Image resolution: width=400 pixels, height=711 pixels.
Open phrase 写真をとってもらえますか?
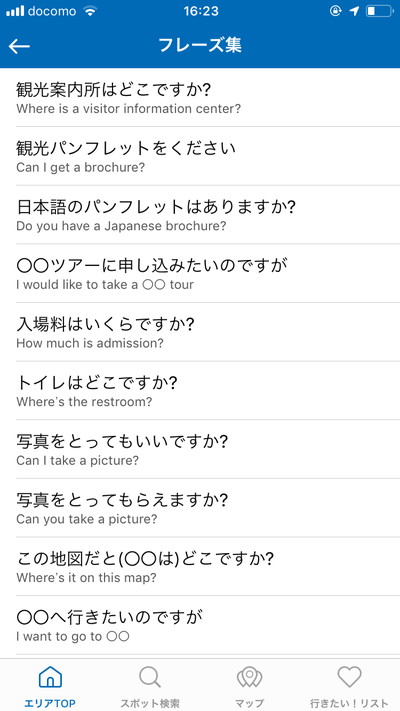pos(200,507)
